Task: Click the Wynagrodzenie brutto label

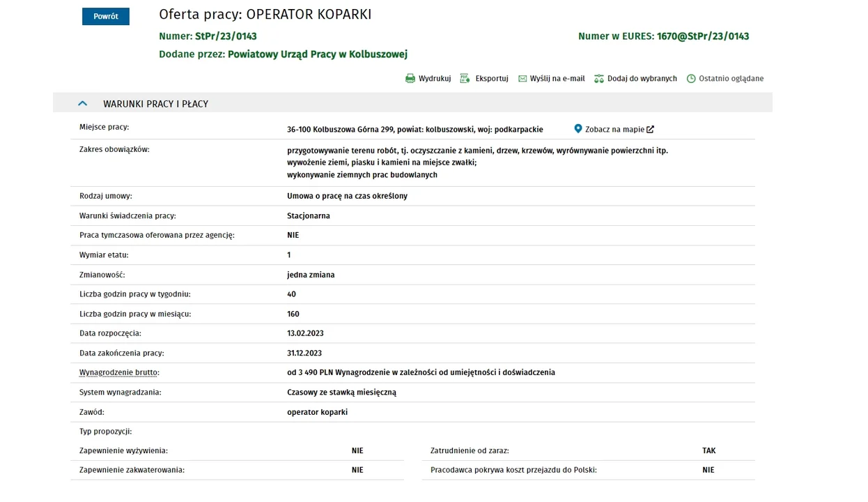Action: 118,373
